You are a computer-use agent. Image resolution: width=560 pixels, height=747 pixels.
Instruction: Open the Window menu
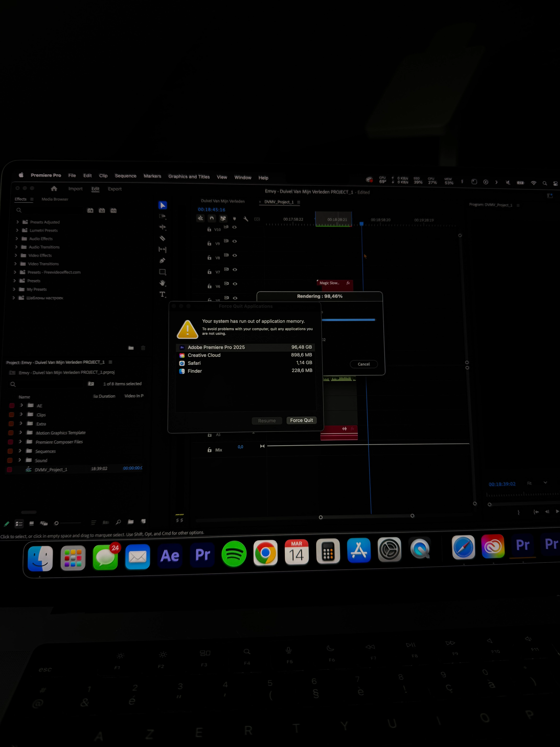pyautogui.click(x=243, y=177)
